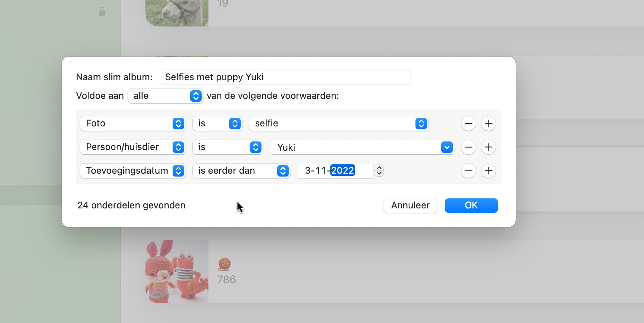Click the smart album name field

286,77
